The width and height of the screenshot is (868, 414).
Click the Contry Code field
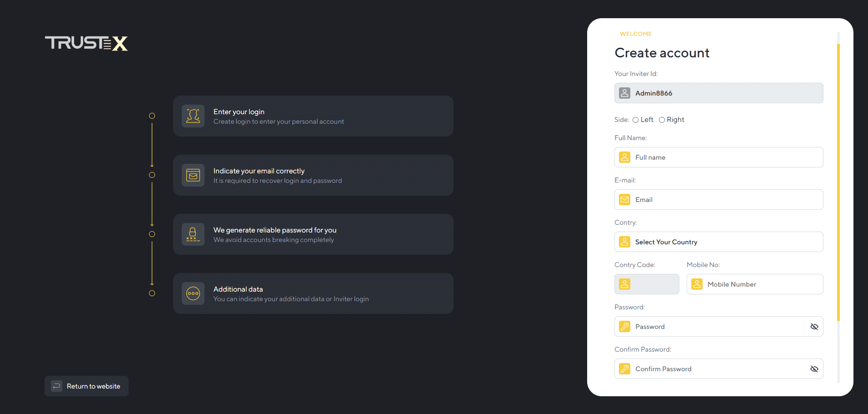click(x=652, y=284)
